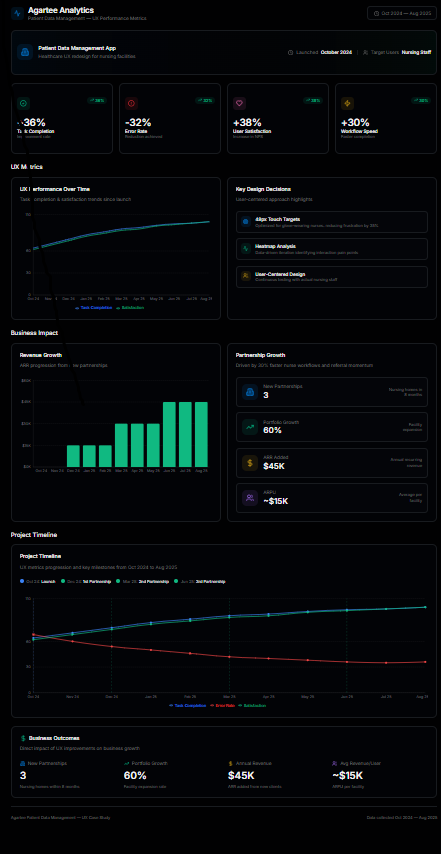Image resolution: width=441 pixels, height=854 pixels.
Task: Open the Oct 2024 — Aug 2025 date range
Action: [x=402, y=13]
